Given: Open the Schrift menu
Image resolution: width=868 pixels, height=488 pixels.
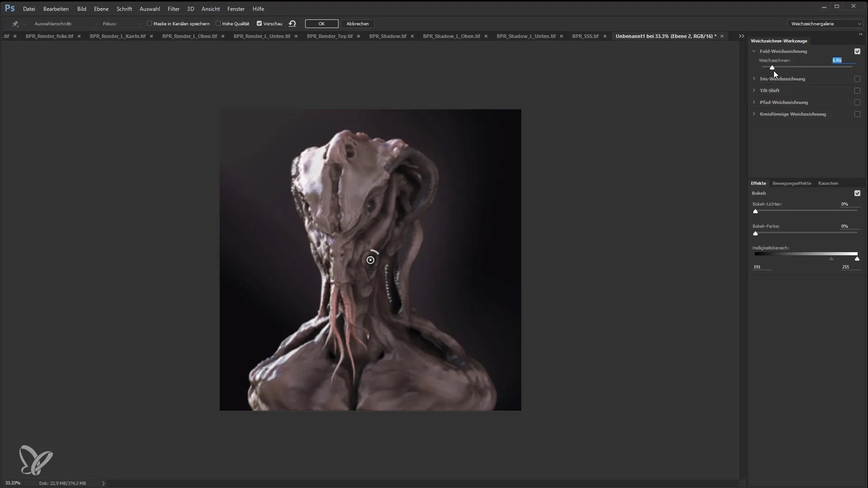Looking at the screenshot, I should (x=124, y=9).
